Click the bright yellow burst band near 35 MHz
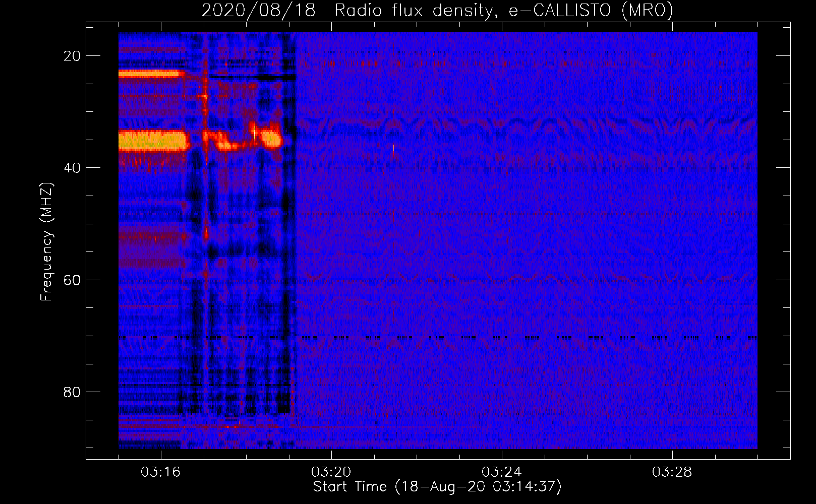Image resolution: width=816 pixels, height=504 pixels. (x=154, y=141)
